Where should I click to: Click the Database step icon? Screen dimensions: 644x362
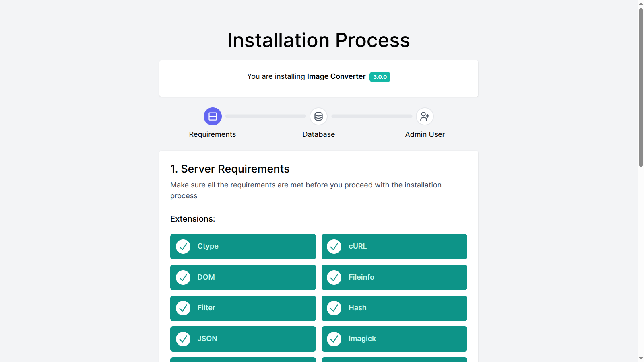318,116
